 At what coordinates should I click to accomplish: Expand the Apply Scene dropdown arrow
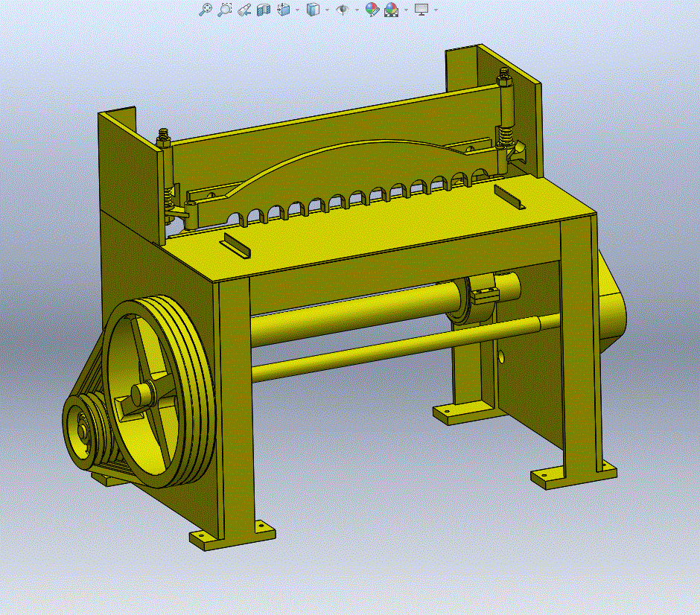tap(406, 10)
